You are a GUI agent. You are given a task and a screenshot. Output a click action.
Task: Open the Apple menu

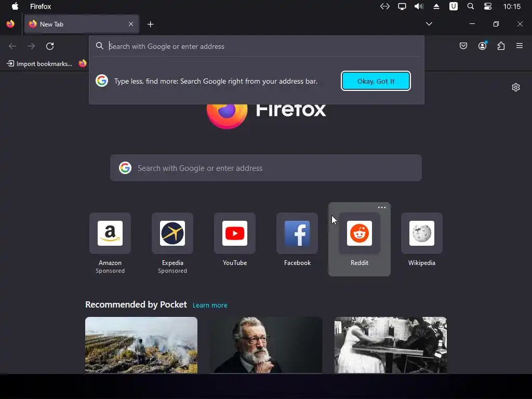pos(15,6)
